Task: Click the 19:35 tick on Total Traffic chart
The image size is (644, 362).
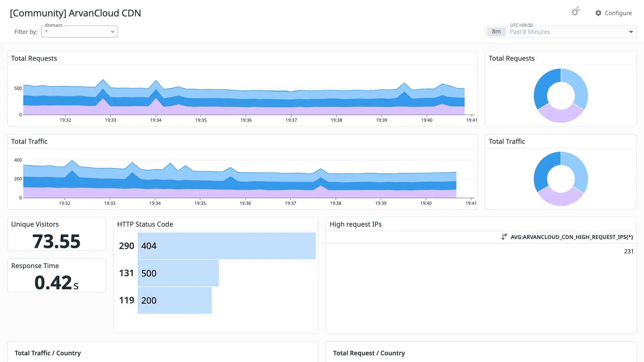Action: pos(200,203)
